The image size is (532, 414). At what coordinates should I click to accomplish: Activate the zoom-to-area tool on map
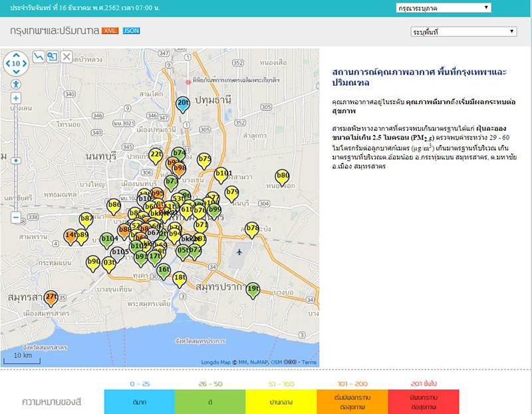(53, 57)
